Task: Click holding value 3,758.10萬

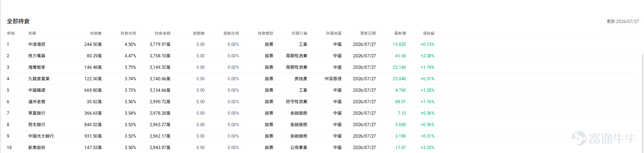Action: tap(160, 56)
